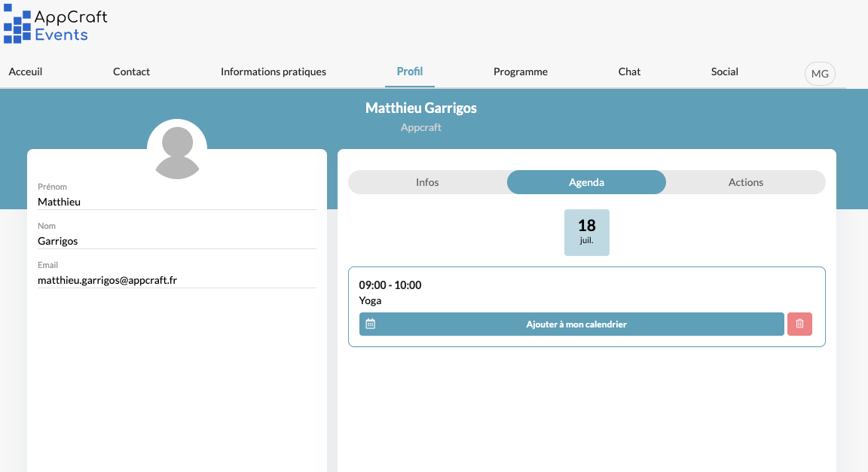
Task: Select the Profil navigation item
Action: pyautogui.click(x=410, y=72)
